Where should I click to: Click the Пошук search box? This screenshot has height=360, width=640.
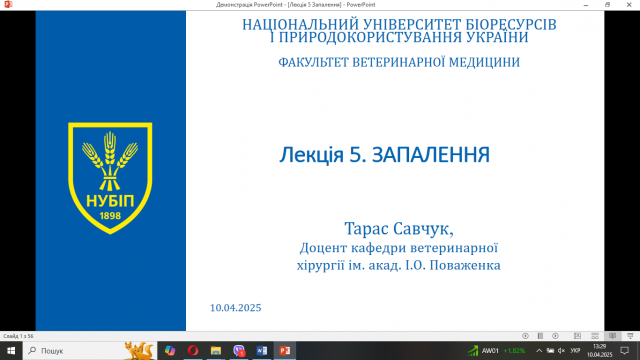click(90, 351)
